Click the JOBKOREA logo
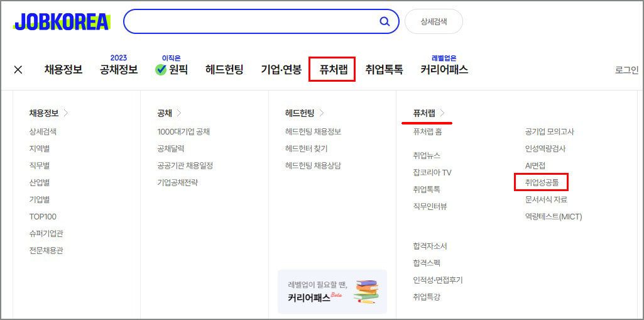 [x=62, y=22]
